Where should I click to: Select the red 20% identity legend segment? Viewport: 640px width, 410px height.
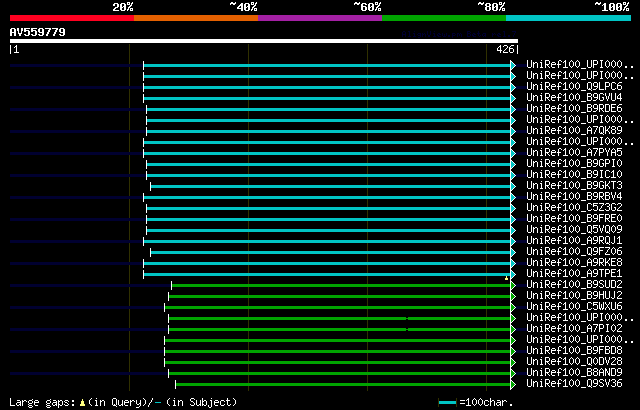pyautogui.click(x=72, y=18)
